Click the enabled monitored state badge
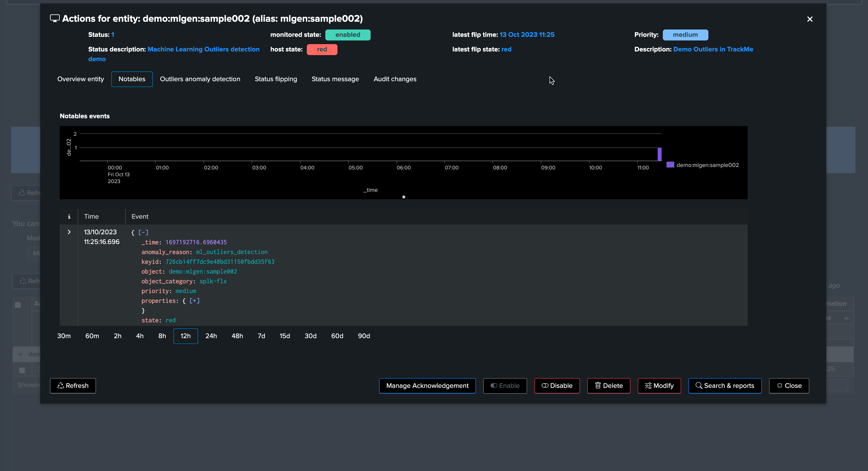Screen dimensions: 868x471 pyautogui.click(x=348, y=35)
